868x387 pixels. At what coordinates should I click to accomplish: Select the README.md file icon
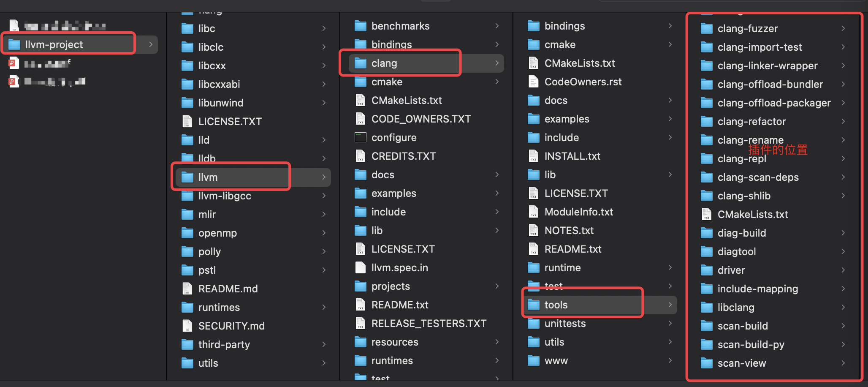point(187,289)
